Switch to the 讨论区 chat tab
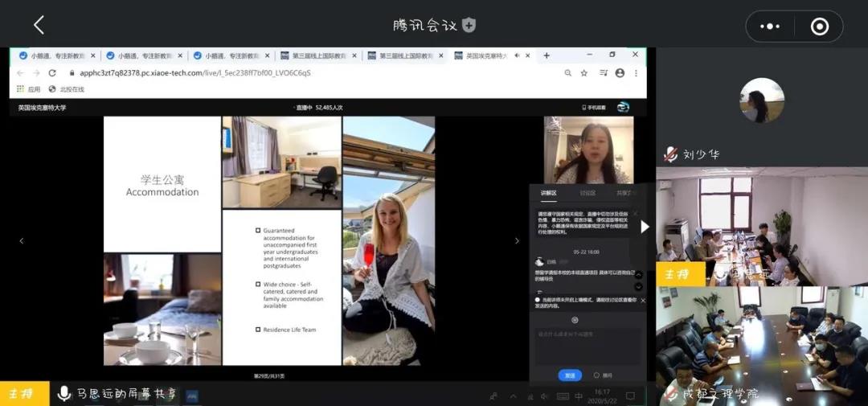Image resolution: width=868 pixels, height=406 pixels. pos(588,193)
